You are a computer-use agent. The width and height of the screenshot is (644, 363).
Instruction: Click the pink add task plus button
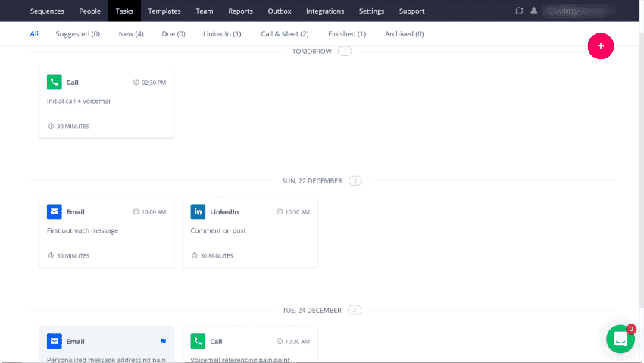tap(601, 46)
